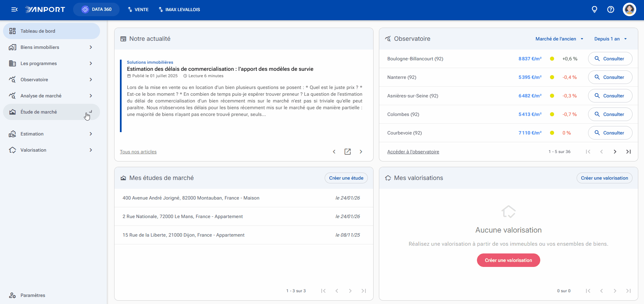The width and height of the screenshot is (644, 304).
Task: Open article in new tab icon
Action: (348, 152)
